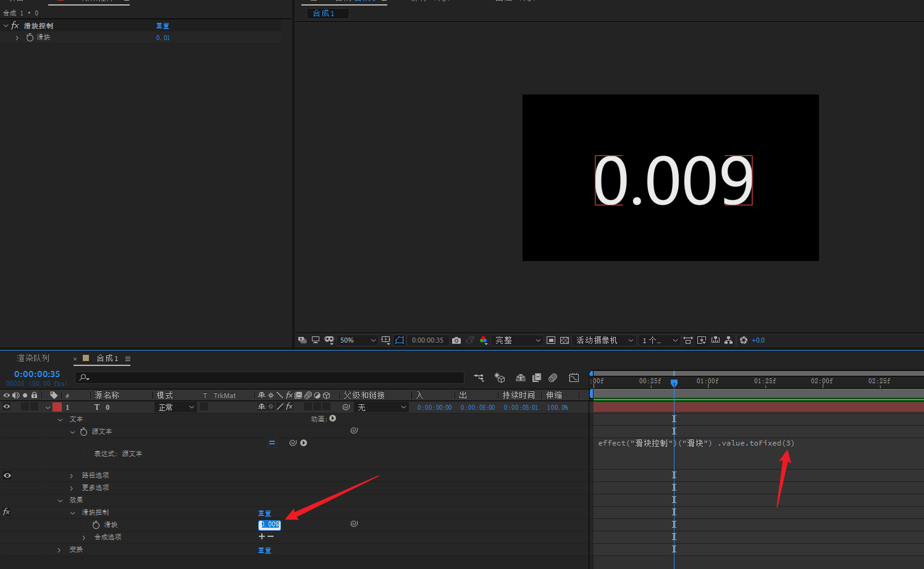Expand the 变换 transform group
924x569 pixels.
(x=59, y=549)
